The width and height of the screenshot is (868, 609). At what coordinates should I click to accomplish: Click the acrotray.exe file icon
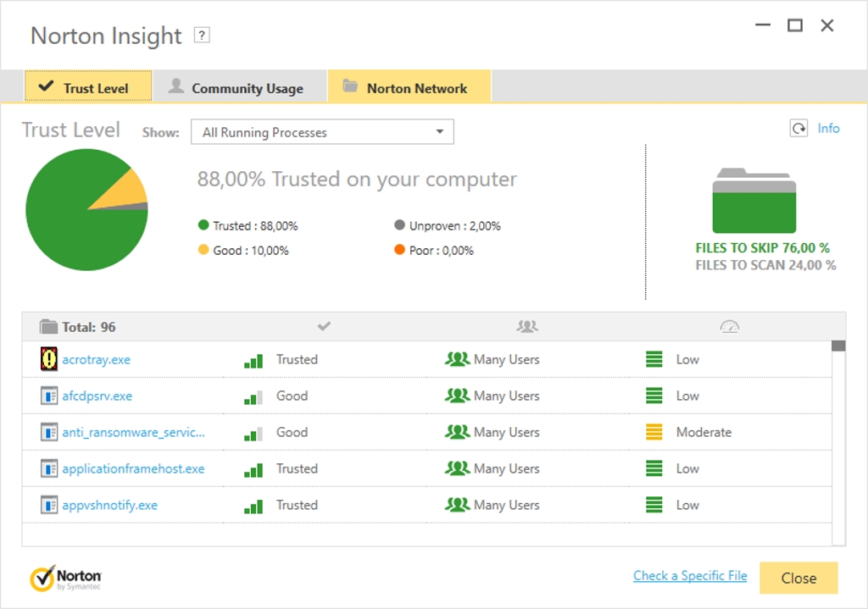point(49,359)
